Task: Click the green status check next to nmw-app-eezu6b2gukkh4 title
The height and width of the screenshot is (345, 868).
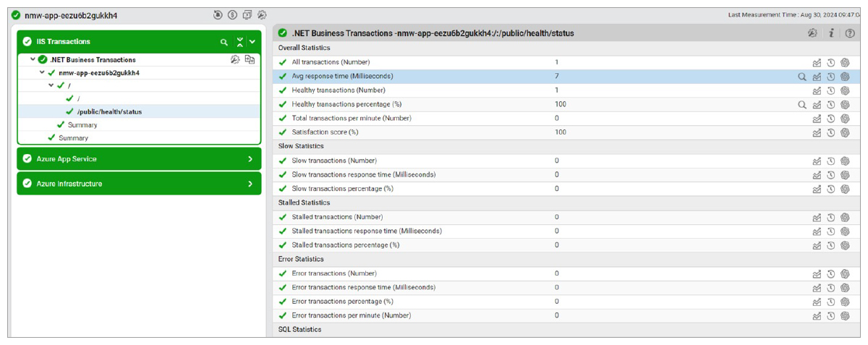Action: pyautogui.click(x=16, y=15)
